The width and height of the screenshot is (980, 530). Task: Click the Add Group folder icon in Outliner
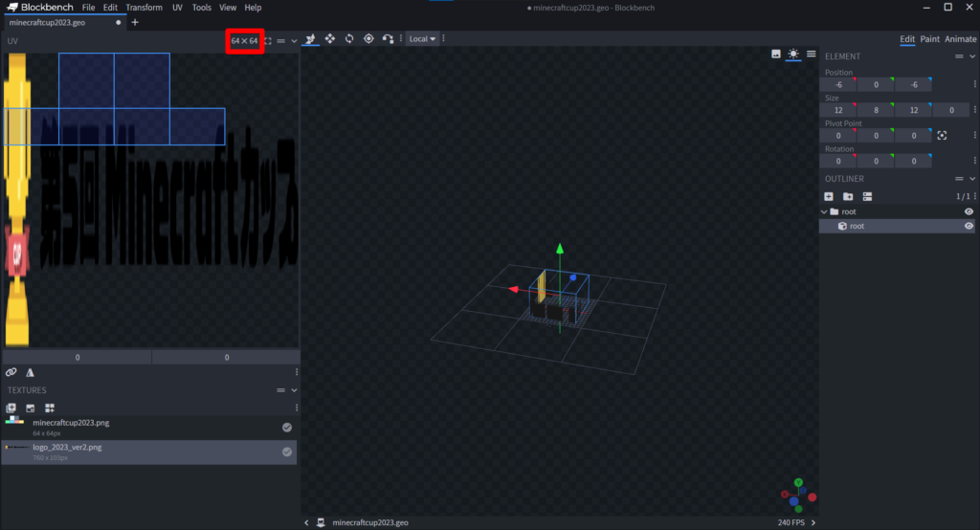pyautogui.click(x=848, y=196)
